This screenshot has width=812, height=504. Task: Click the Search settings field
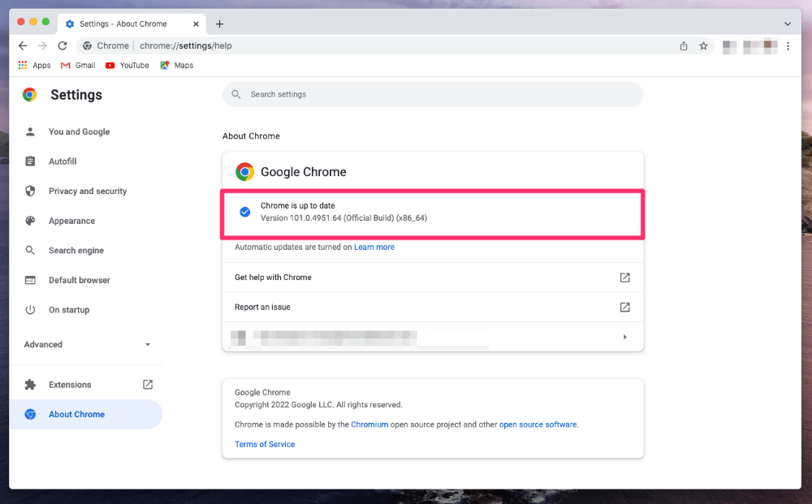coord(433,95)
